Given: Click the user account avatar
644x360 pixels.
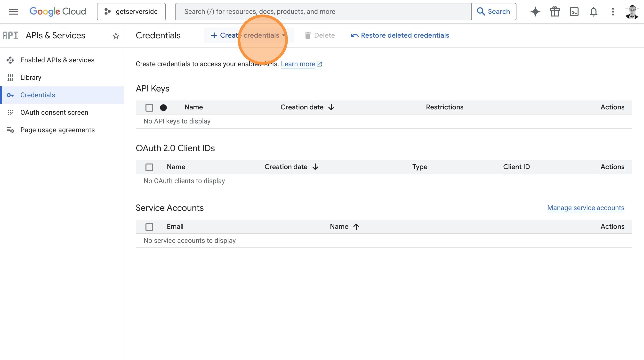Looking at the screenshot, I should click(632, 11).
